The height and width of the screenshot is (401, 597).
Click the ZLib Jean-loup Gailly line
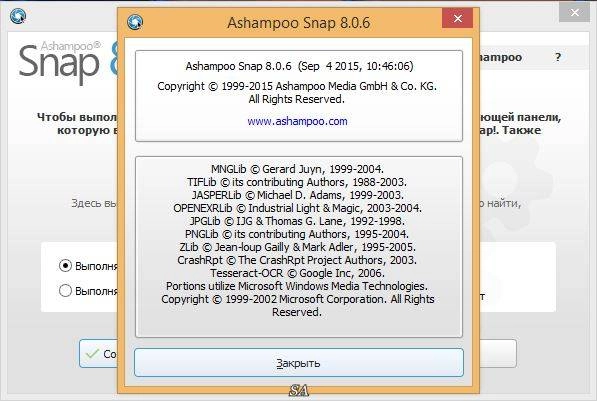pos(297,247)
